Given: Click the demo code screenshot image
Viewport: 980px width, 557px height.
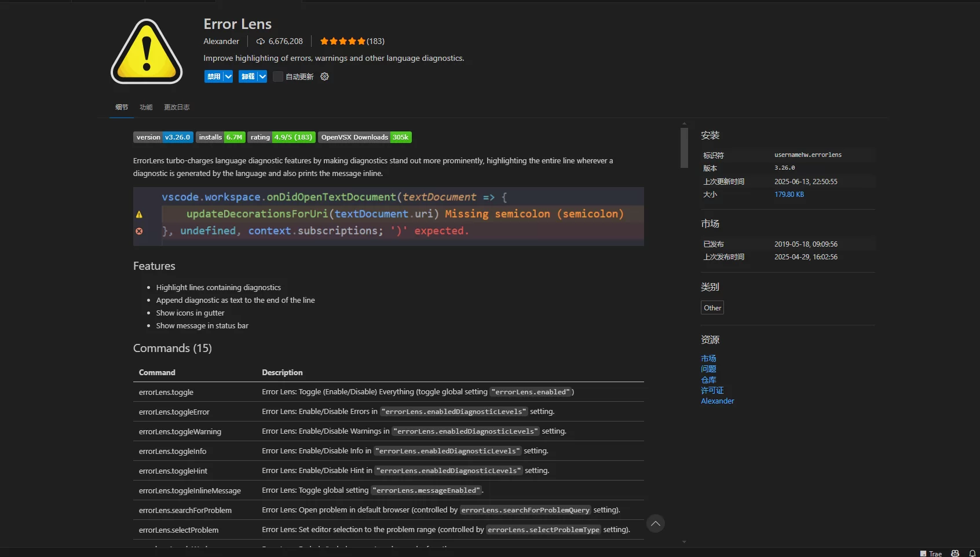Looking at the screenshot, I should coord(389,217).
